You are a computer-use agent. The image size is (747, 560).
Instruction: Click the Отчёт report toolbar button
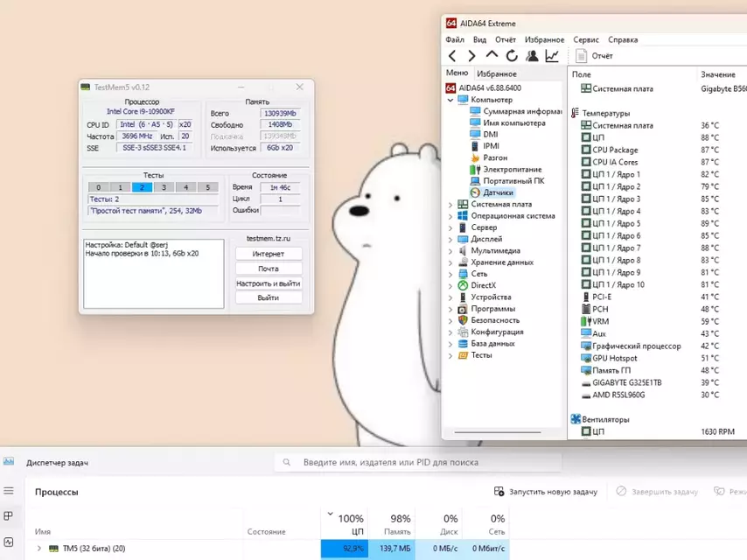[x=594, y=56]
